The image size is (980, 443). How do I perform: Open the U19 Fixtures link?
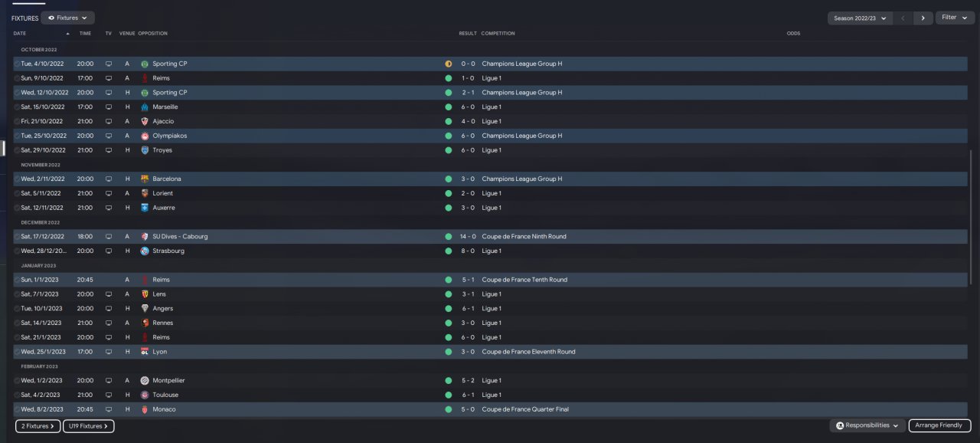(x=88, y=426)
